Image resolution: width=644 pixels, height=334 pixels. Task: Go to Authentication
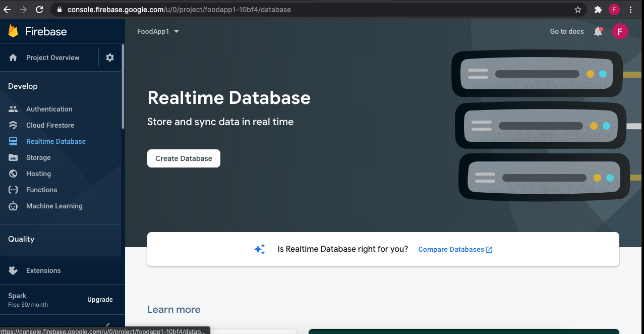[49, 109]
